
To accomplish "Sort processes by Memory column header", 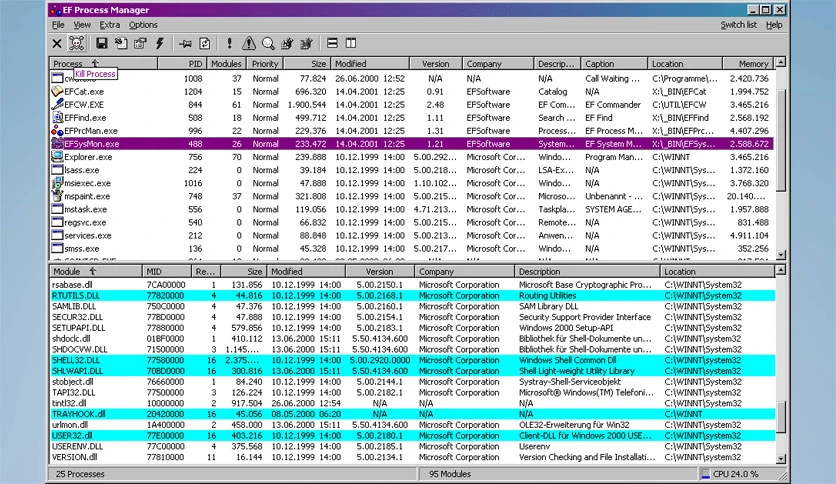I will pyautogui.click(x=747, y=64).
